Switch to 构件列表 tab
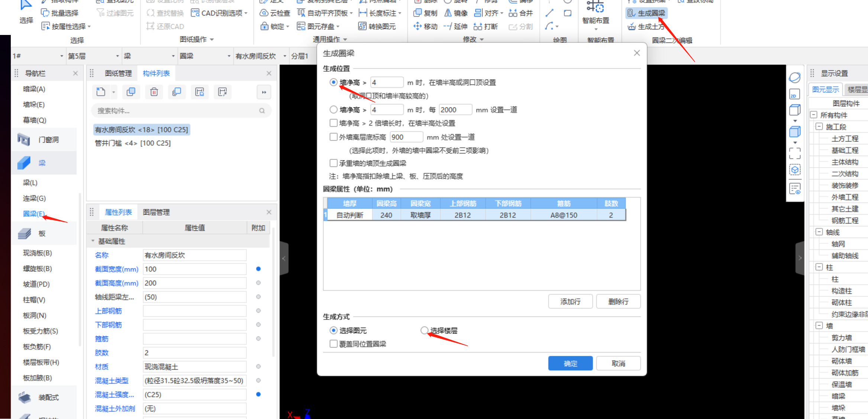868x419 pixels. (156, 74)
